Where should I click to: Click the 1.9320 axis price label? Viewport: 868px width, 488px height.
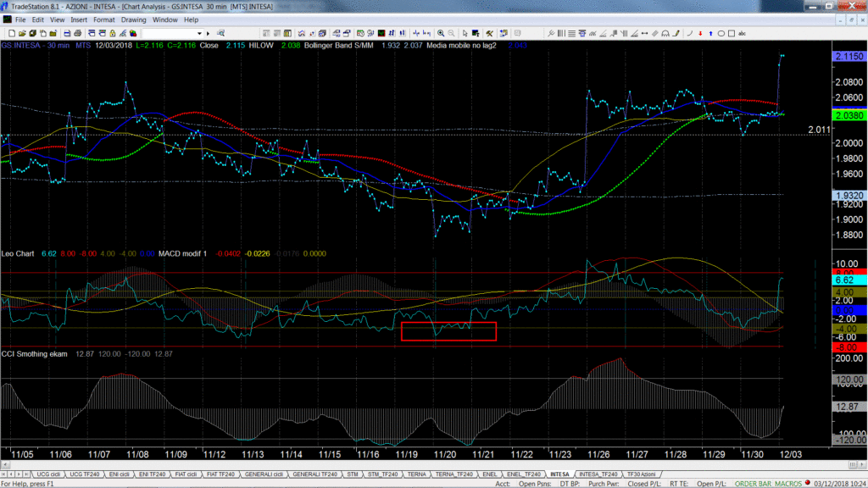(849, 196)
